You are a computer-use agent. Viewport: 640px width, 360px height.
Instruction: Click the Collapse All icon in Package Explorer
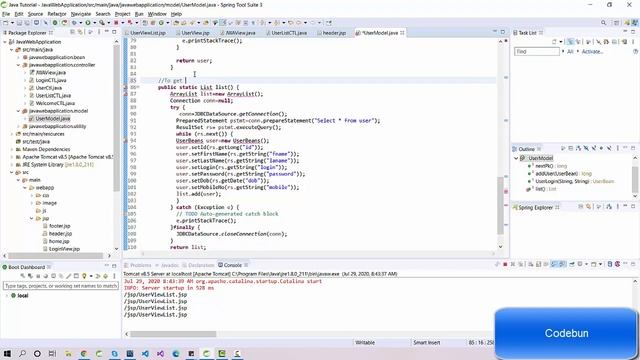pos(73,32)
